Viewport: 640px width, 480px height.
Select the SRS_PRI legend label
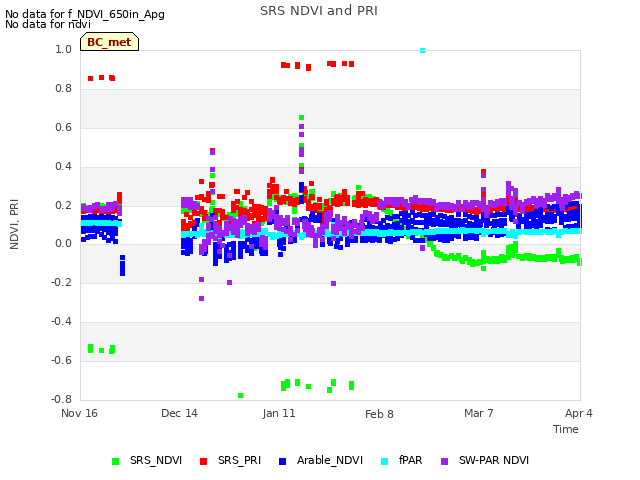tap(239, 460)
